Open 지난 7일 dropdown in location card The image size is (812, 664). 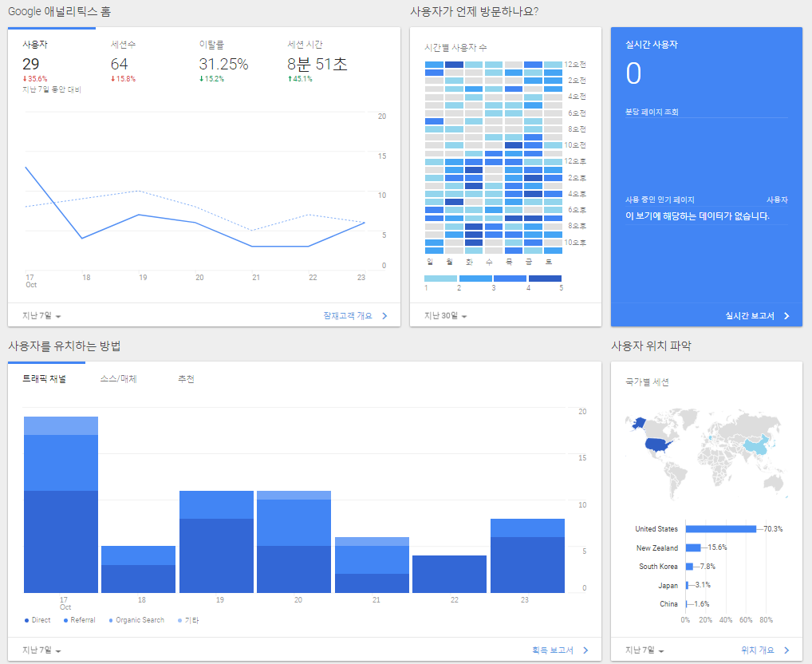(x=645, y=650)
